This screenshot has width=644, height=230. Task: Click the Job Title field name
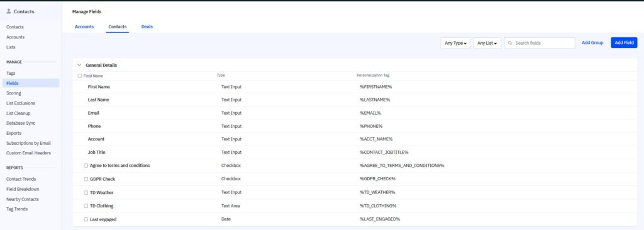[96, 152]
